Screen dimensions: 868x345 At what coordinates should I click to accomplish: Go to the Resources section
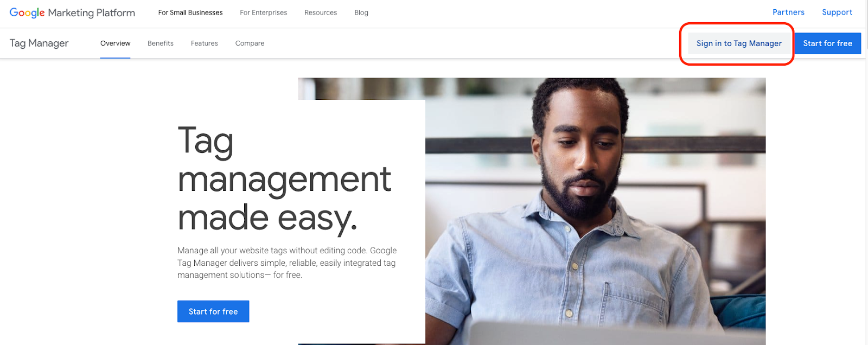pyautogui.click(x=321, y=12)
